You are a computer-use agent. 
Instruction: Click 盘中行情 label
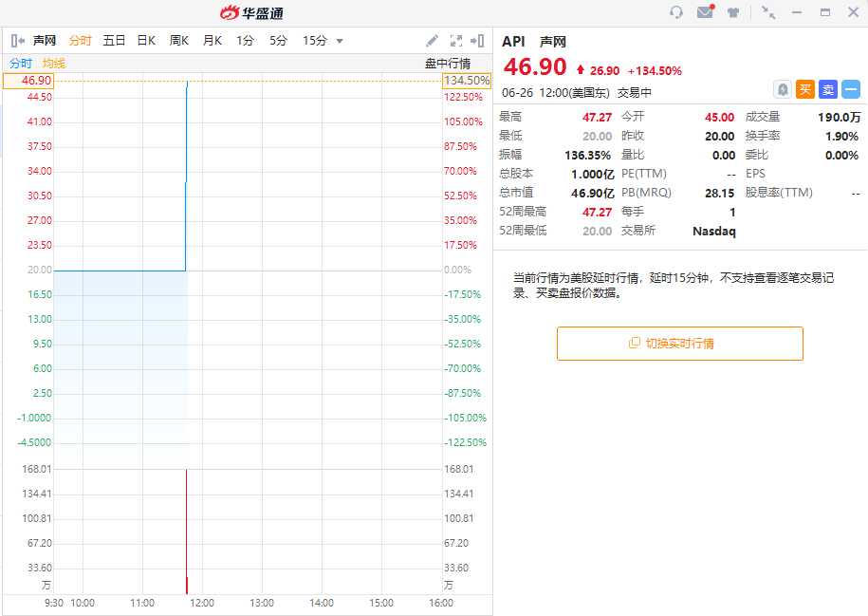click(448, 64)
